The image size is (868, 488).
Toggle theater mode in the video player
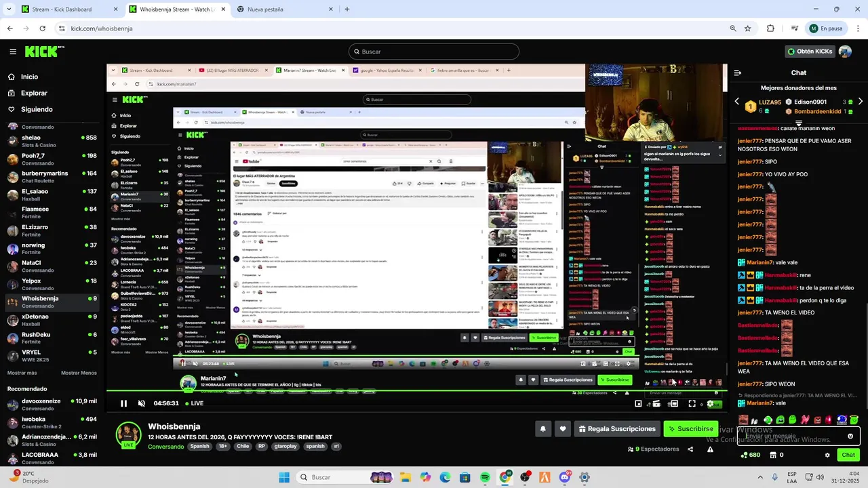673,403
